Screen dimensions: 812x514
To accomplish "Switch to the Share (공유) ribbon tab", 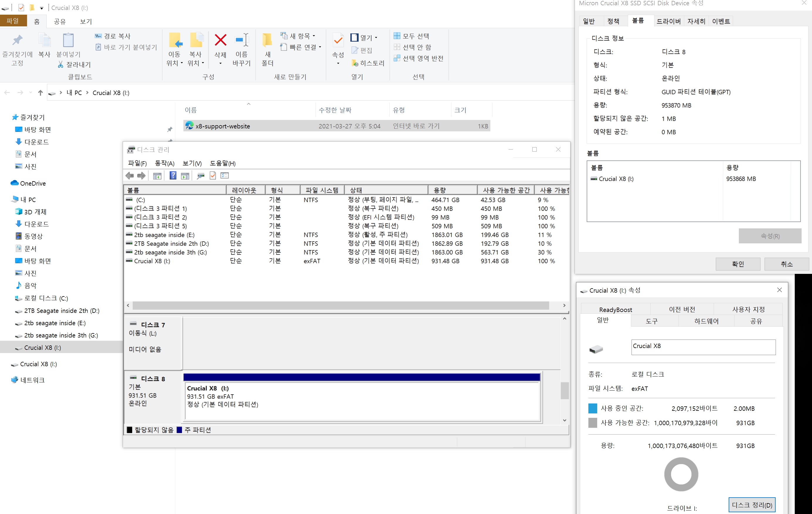I will point(60,22).
